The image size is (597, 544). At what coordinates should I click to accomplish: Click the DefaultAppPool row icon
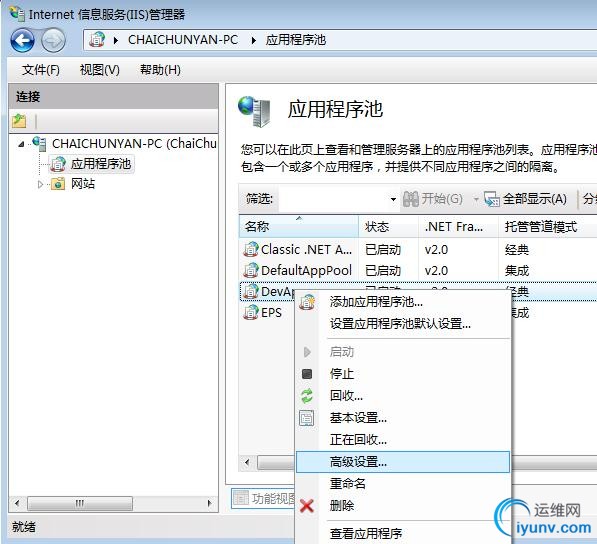coord(251,270)
